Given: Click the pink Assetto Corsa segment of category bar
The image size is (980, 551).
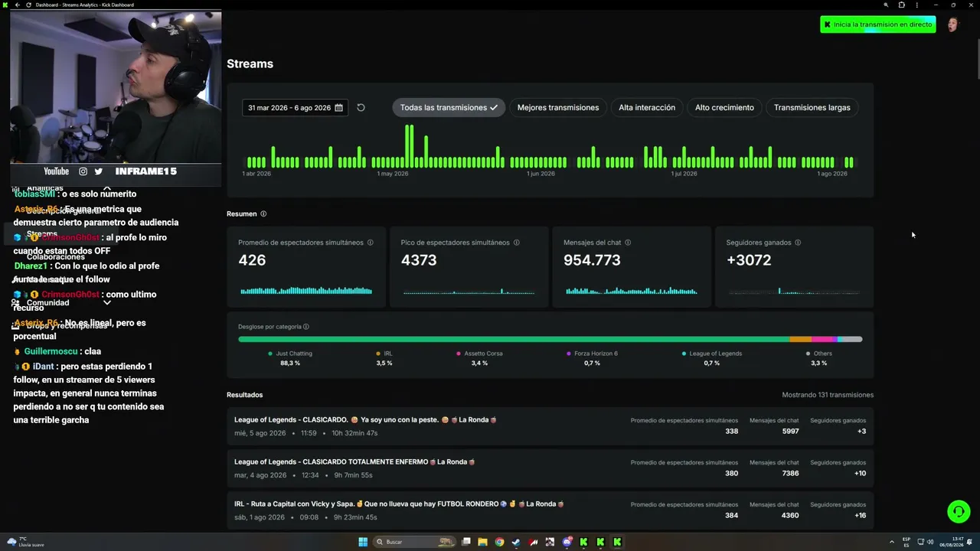Looking at the screenshot, I should click(822, 339).
